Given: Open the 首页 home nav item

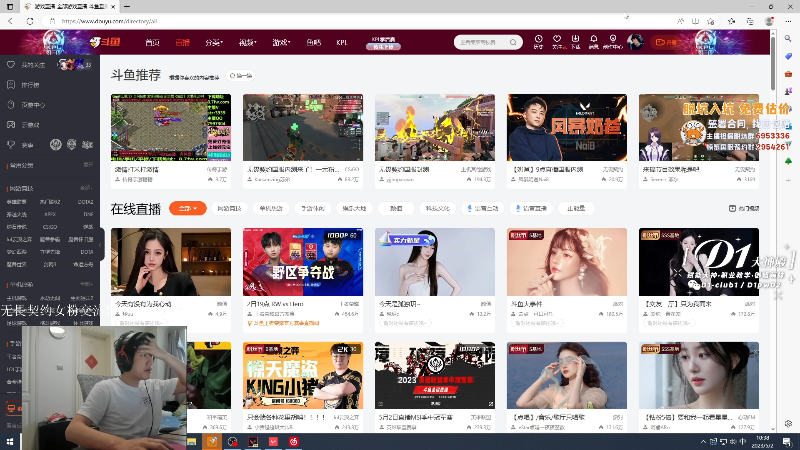Looking at the screenshot, I should [x=152, y=42].
